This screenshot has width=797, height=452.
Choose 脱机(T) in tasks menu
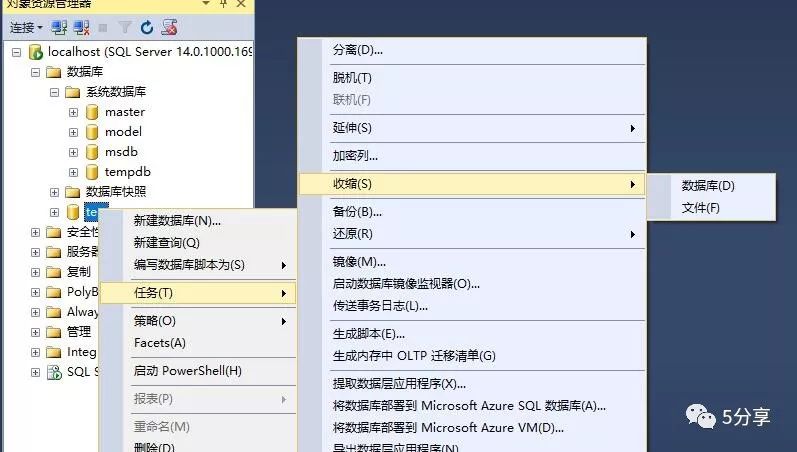[x=472, y=78]
